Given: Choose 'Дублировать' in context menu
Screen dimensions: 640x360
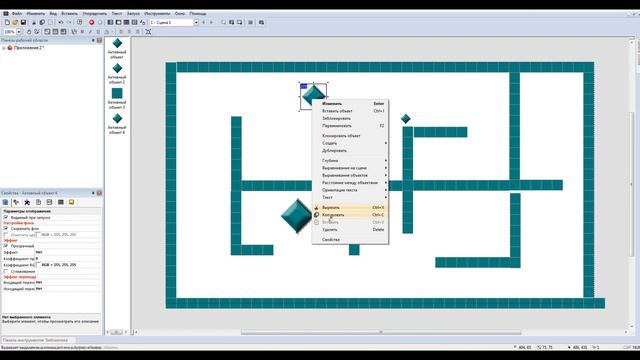Looking at the screenshot, I should (350, 151).
